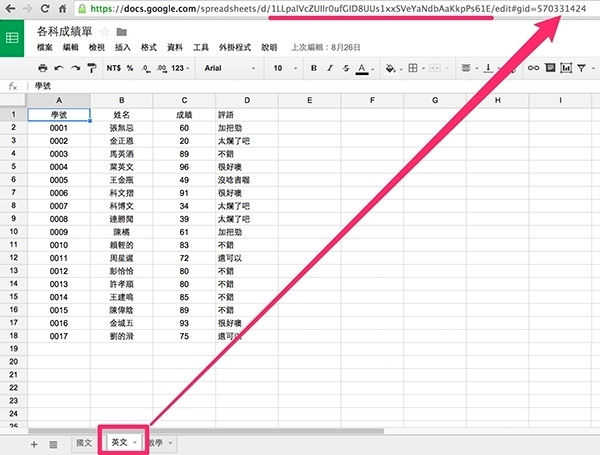Screen dimensions: 600x455
Task: Select row 5 header
Action: pos(13,166)
